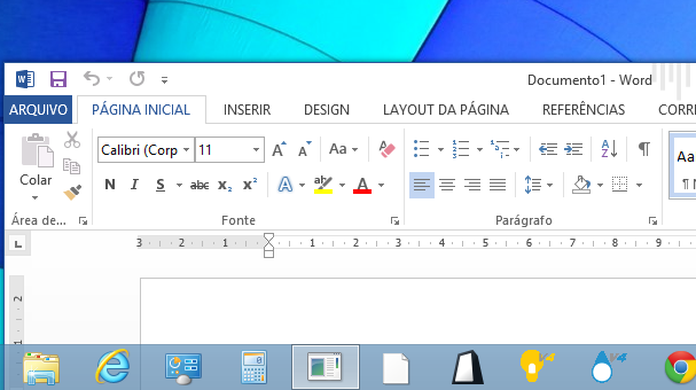This screenshot has width=696, height=390.
Task: Decrease font size with the smaller A
Action: 305,149
